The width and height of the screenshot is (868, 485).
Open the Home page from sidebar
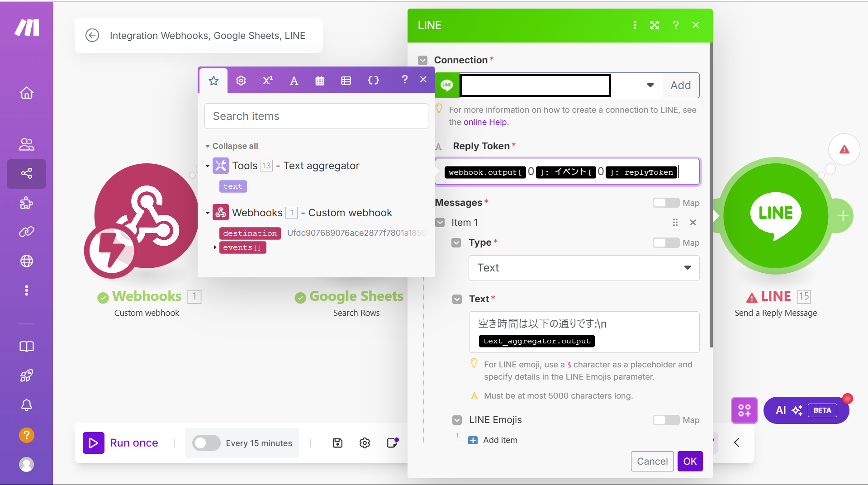click(27, 93)
